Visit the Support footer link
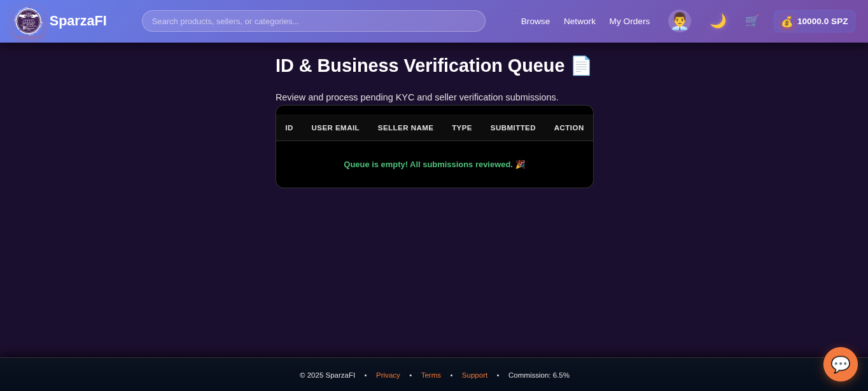Viewport: 868px width, 391px height. point(474,375)
